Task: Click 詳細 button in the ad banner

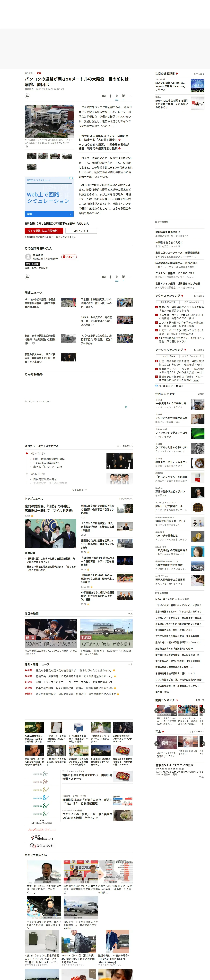Action: tap(49, 214)
